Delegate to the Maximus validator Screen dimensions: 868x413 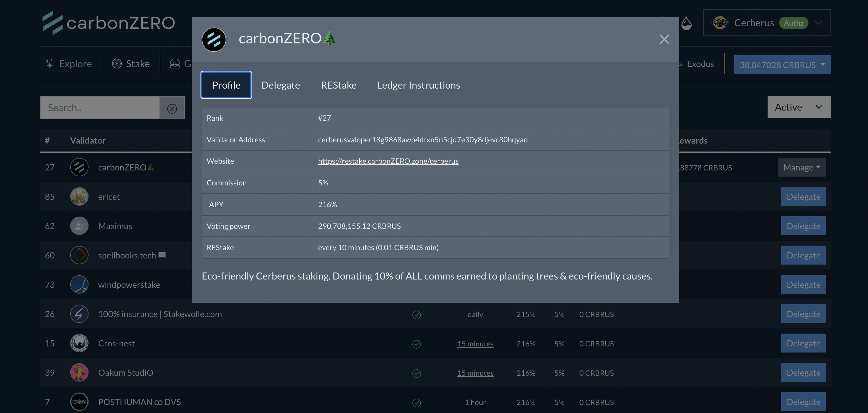point(804,226)
